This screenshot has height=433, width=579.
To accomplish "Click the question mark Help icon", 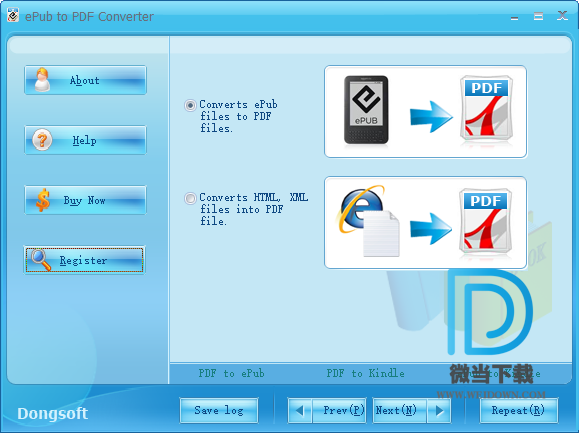I will click(x=42, y=140).
